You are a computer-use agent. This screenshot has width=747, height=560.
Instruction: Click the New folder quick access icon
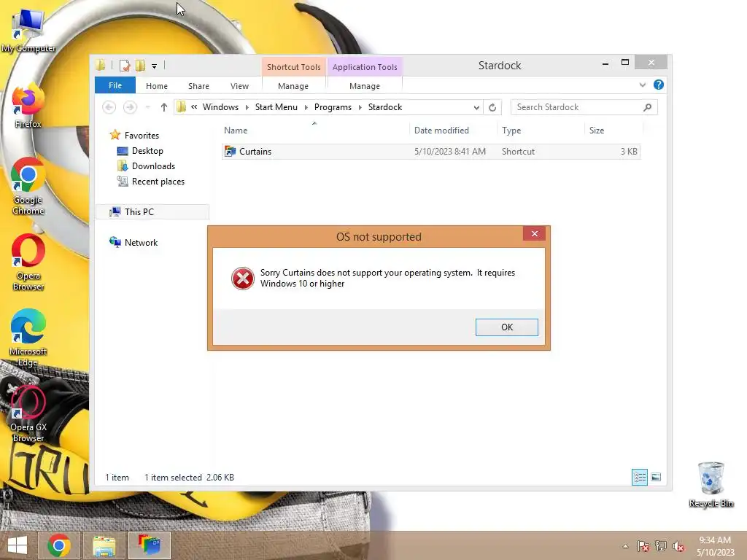coord(140,65)
